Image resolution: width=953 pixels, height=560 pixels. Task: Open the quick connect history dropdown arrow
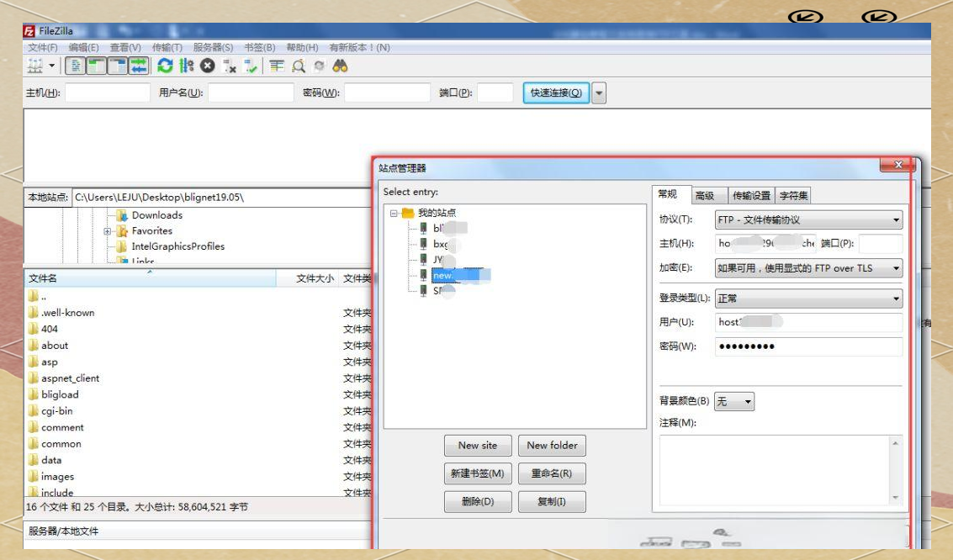tap(599, 92)
